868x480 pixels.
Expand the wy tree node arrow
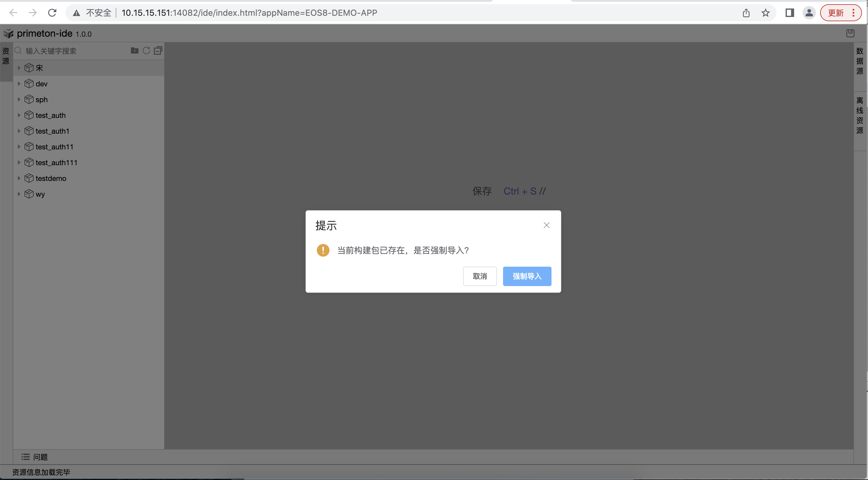coord(19,194)
